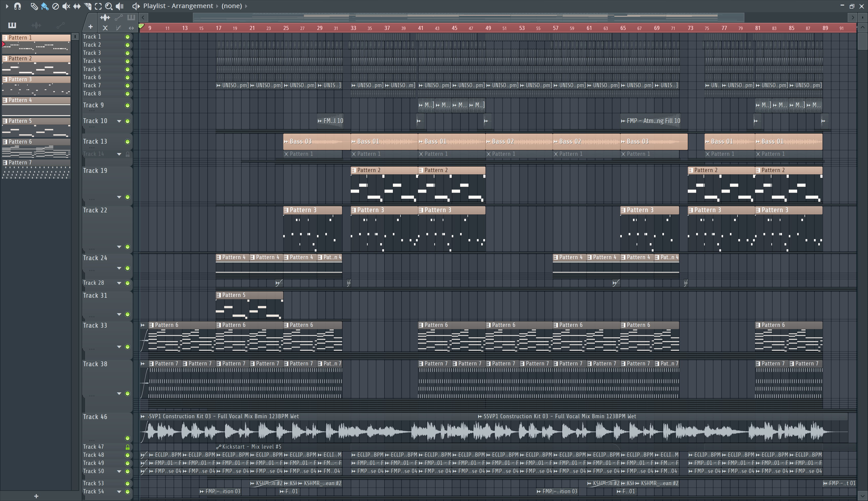Click the crossfade X icon
868x501 pixels.
click(105, 28)
